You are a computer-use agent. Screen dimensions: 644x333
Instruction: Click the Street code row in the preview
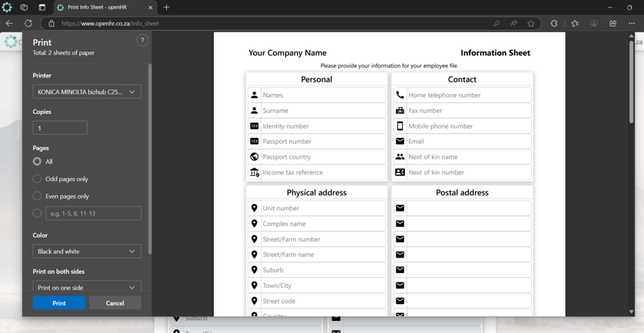(x=317, y=301)
